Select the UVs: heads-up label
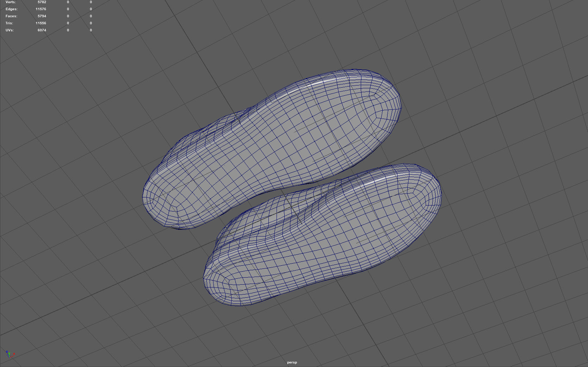 point(10,30)
